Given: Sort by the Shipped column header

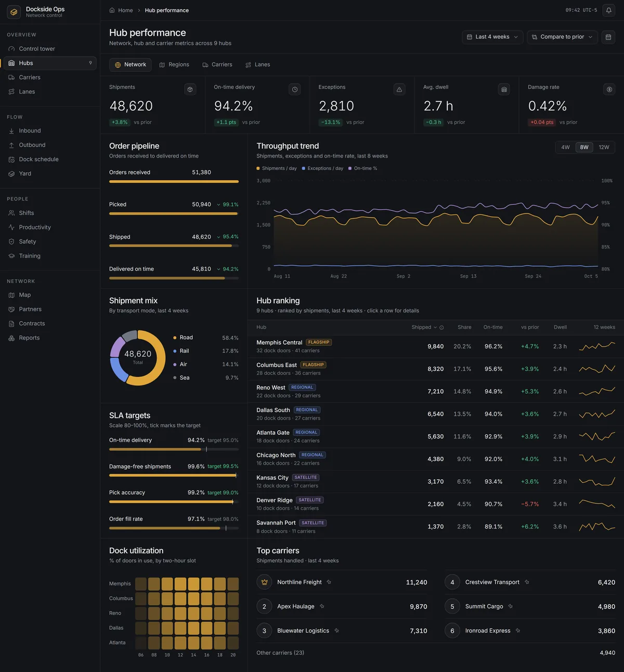Looking at the screenshot, I should 424,328.
